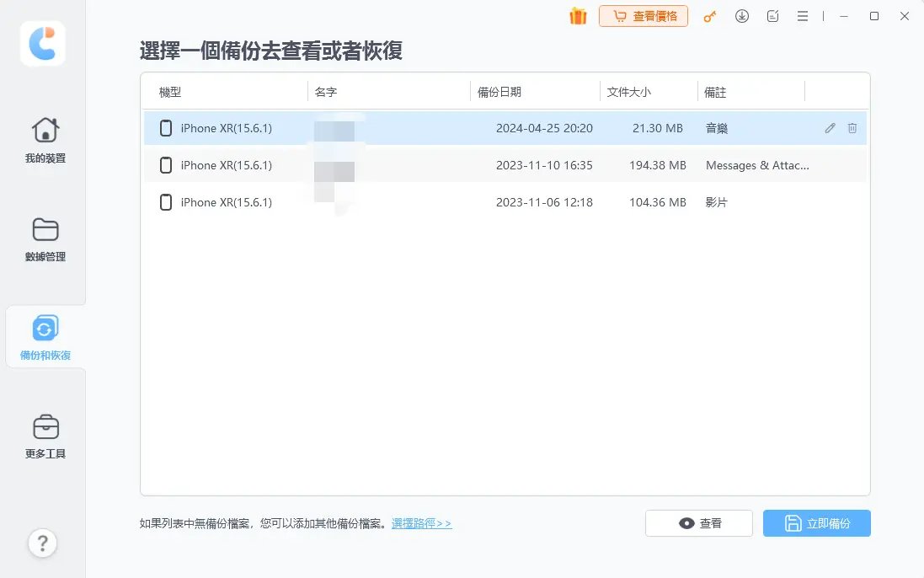Click the gift box promotion icon
This screenshot has height=578, width=924.
click(579, 15)
